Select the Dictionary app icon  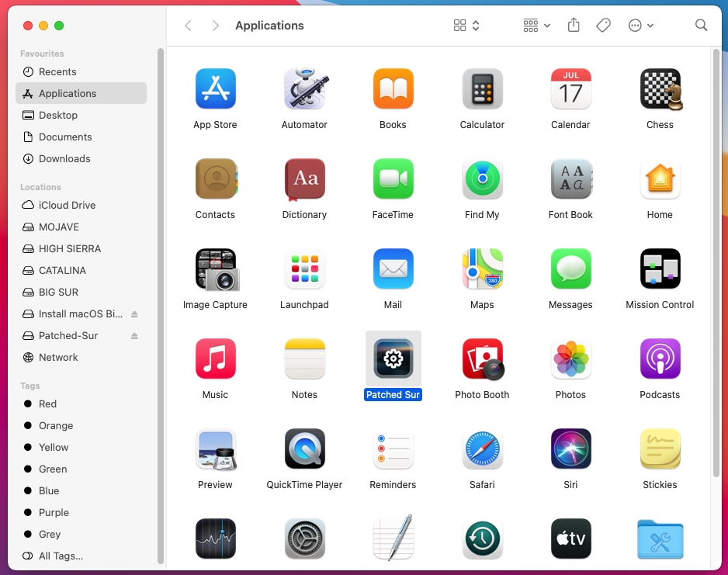tap(304, 179)
